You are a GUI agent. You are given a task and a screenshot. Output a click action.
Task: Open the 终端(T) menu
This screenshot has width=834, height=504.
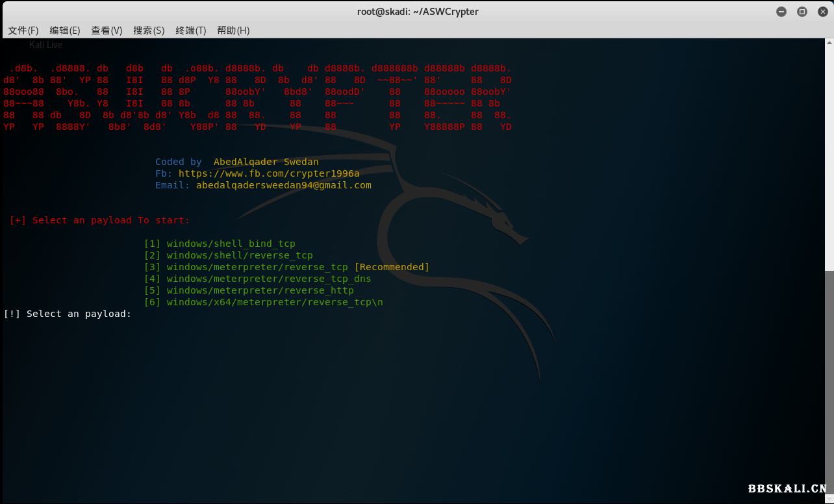point(190,31)
